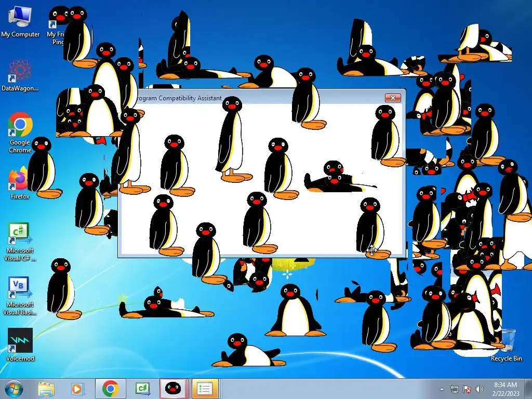This screenshot has height=399, width=532.
Task: Open the Firefox desktop shortcut
Action: click(20, 183)
